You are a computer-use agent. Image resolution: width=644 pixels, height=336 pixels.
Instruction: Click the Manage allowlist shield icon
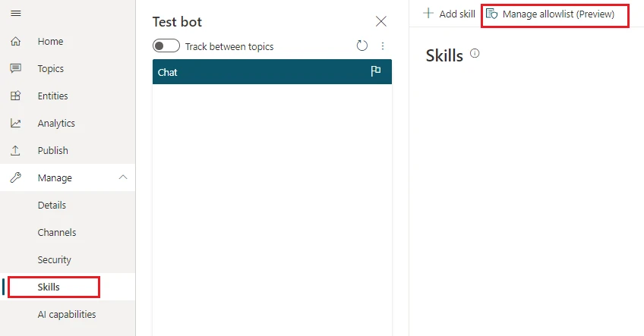pyautogui.click(x=491, y=14)
